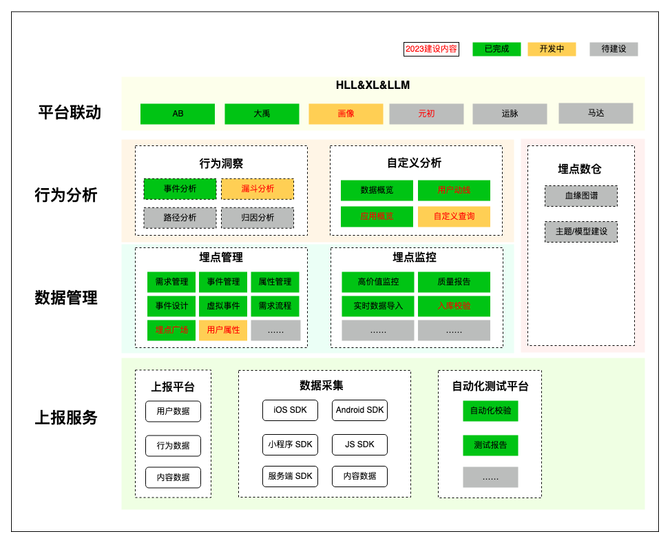
Task: Open 内容数据 under 上报平台
Action: (173, 478)
